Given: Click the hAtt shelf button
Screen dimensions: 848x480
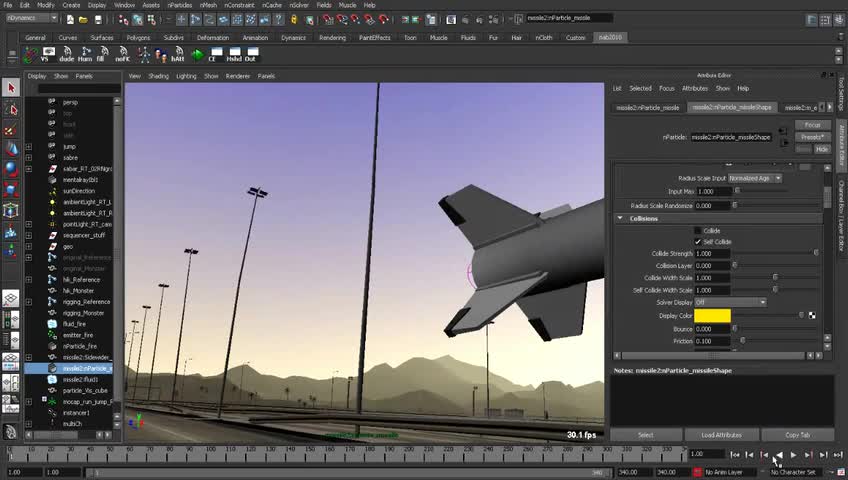Looking at the screenshot, I should click(178, 54).
